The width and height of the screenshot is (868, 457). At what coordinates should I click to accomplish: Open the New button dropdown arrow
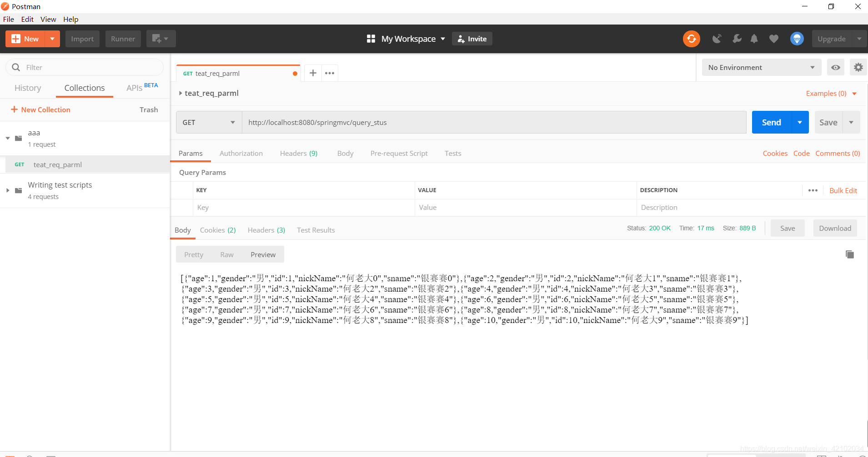pyautogui.click(x=52, y=39)
